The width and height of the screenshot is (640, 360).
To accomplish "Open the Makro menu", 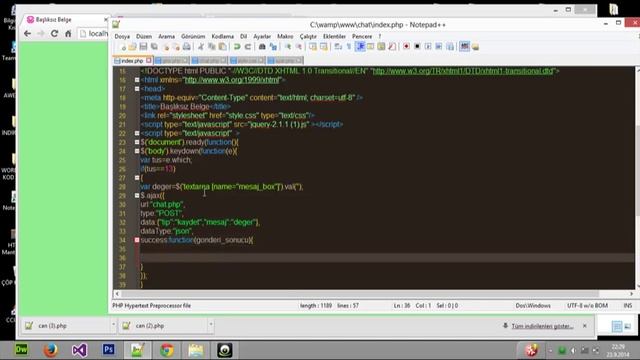I will [x=285, y=36].
